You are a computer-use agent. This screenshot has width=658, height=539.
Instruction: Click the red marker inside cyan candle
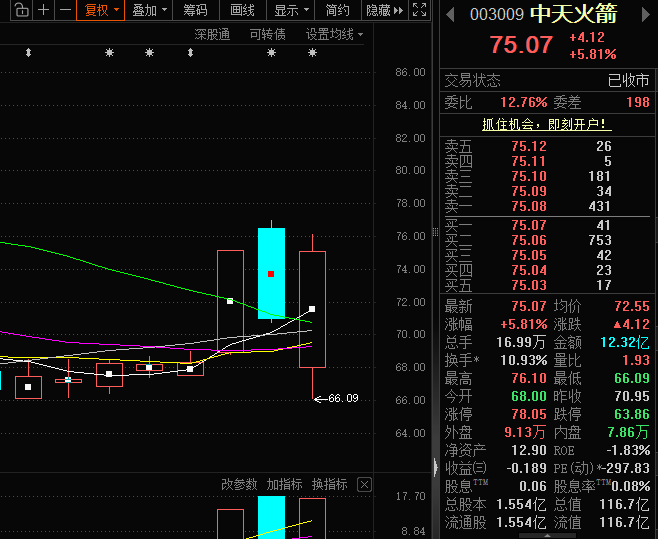[271, 274]
